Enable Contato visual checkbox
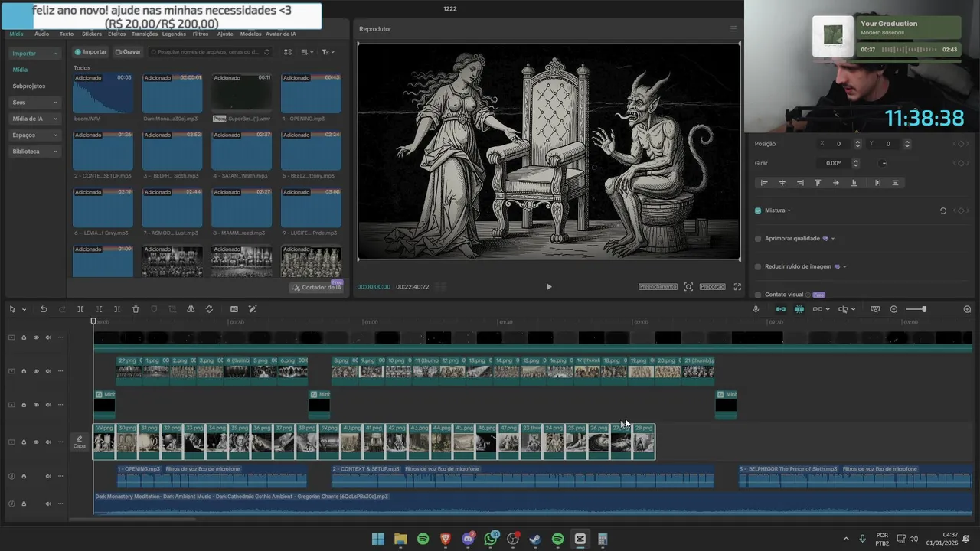 pyautogui.click(x=758, y=295)
